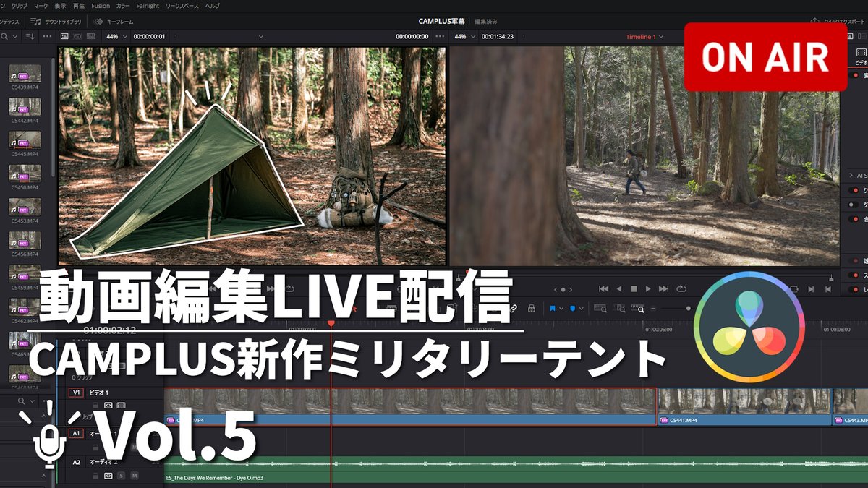Open the キーフレーム editor panel
Viewport: 868px width, 488px height.
114,22
